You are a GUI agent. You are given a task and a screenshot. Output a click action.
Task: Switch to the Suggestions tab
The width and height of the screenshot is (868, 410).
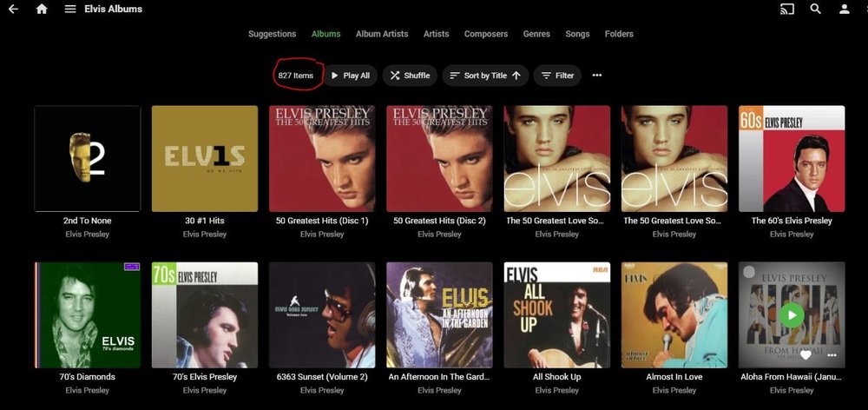(272, 34)
